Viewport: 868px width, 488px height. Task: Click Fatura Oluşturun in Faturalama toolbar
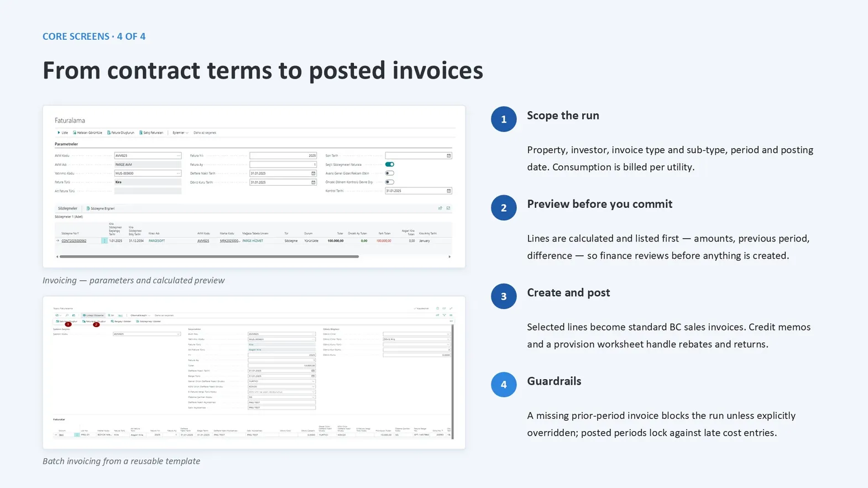click(121, 133)
